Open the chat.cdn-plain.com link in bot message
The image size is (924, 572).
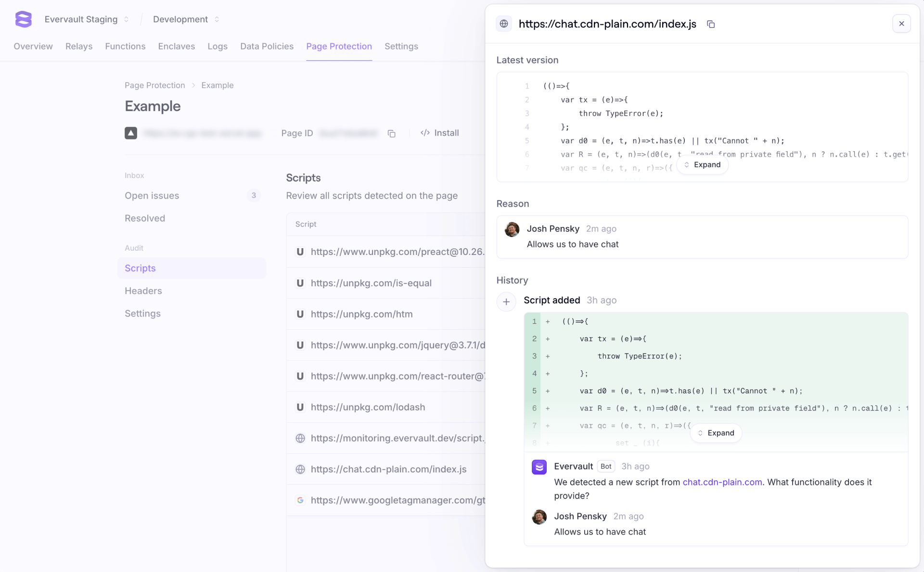[x=722, y=482]
